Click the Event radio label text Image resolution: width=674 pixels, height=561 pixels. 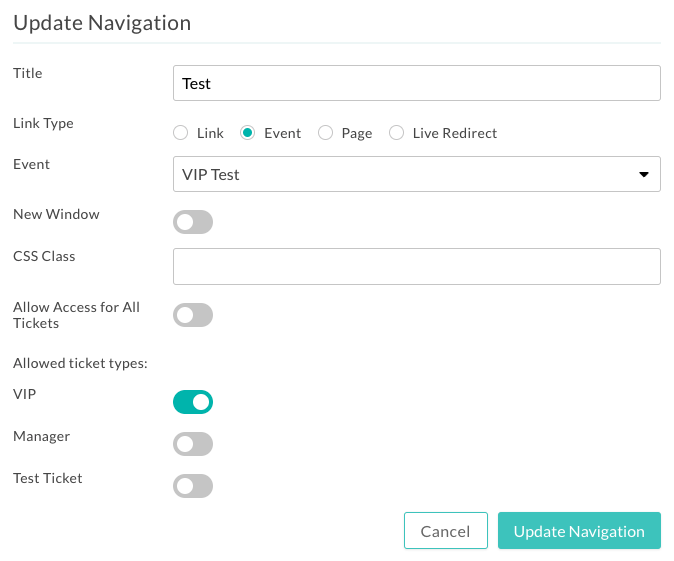tap(282, 133)
